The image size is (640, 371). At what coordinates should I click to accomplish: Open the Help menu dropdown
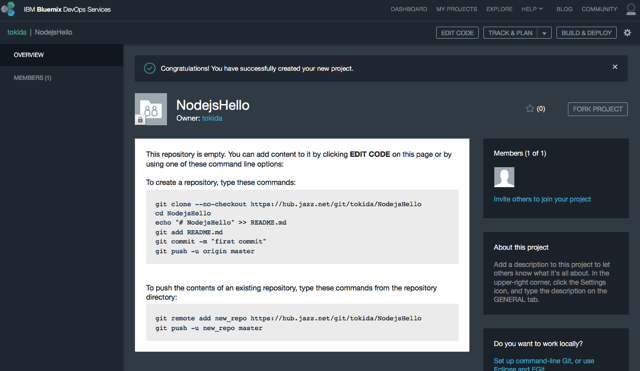532,9
